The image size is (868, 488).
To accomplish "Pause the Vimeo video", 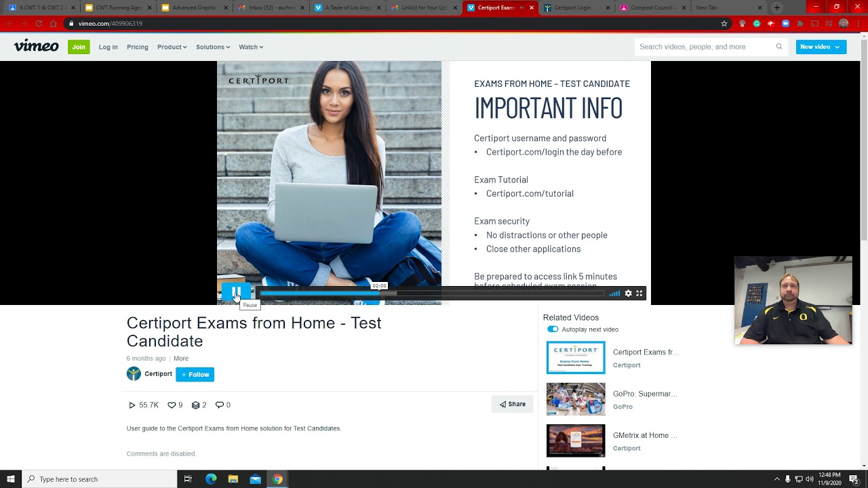I will pos(236,293).
